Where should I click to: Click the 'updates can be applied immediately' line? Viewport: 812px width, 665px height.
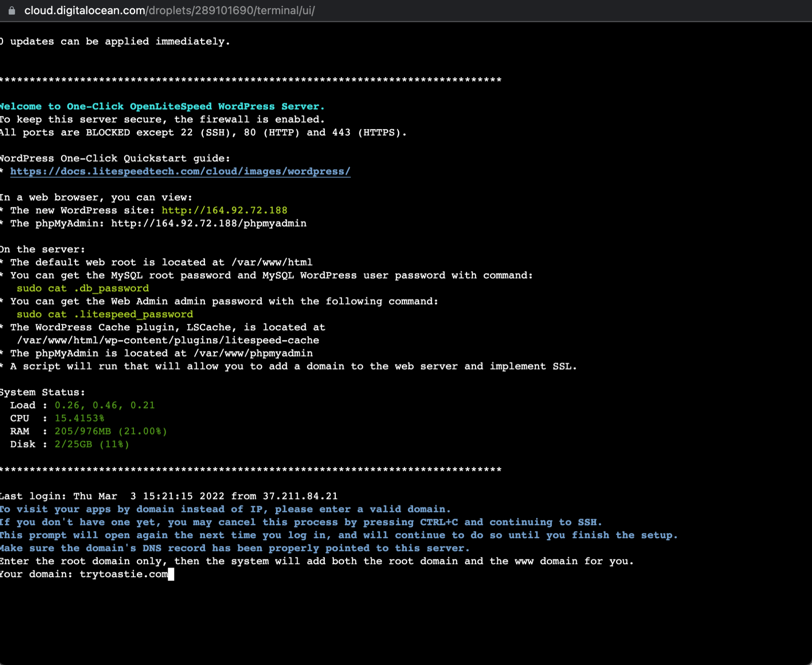pyautogui.click(x=115, y=42)
